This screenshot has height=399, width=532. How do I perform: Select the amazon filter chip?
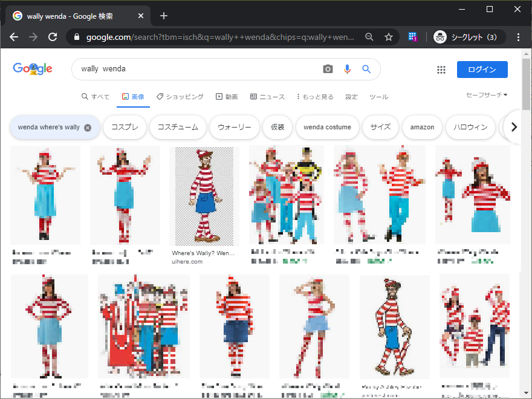(x=422, y=127)
